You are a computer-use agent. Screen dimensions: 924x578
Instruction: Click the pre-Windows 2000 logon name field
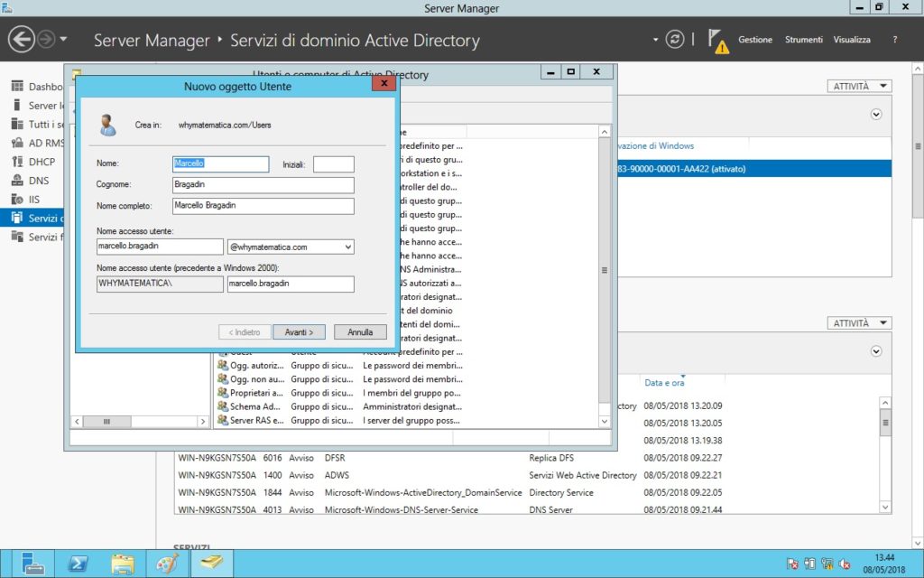291,284
